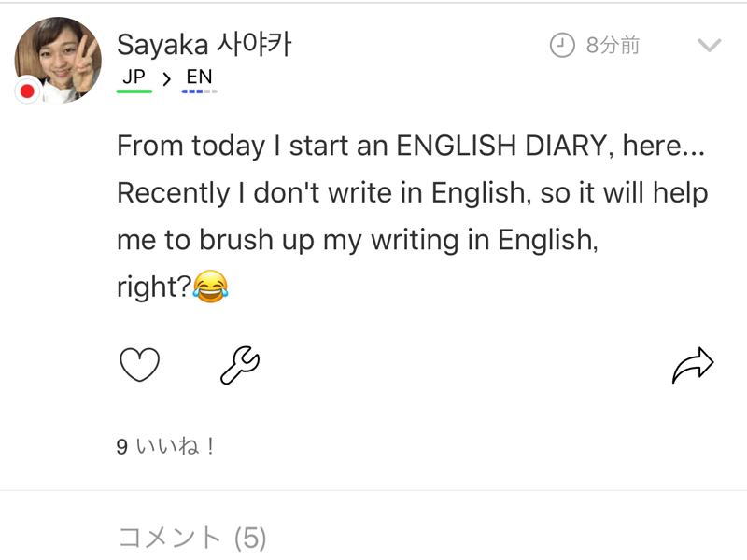
Task: Tap the wrench correction icon
Action: 239,365
